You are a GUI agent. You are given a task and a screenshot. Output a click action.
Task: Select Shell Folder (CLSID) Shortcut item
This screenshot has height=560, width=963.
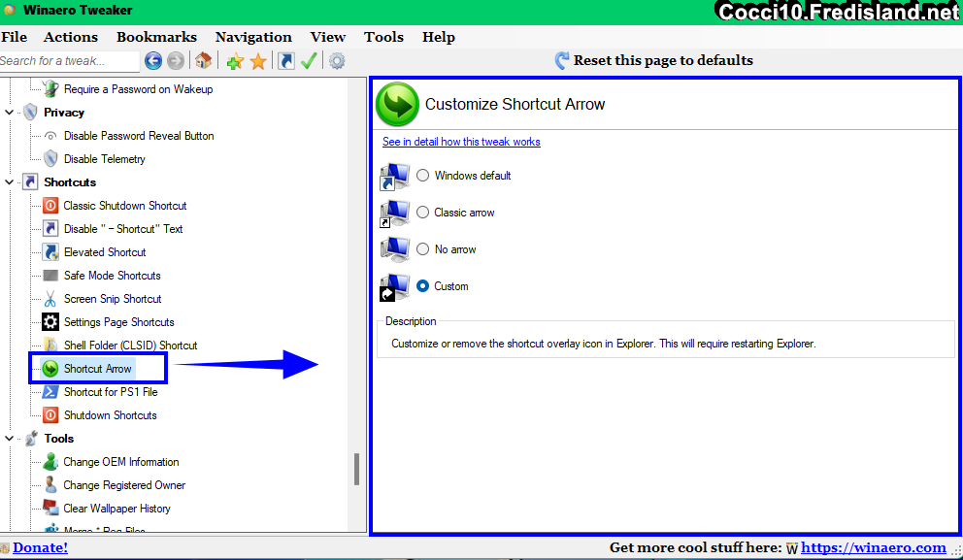click(x=130, y=346)
